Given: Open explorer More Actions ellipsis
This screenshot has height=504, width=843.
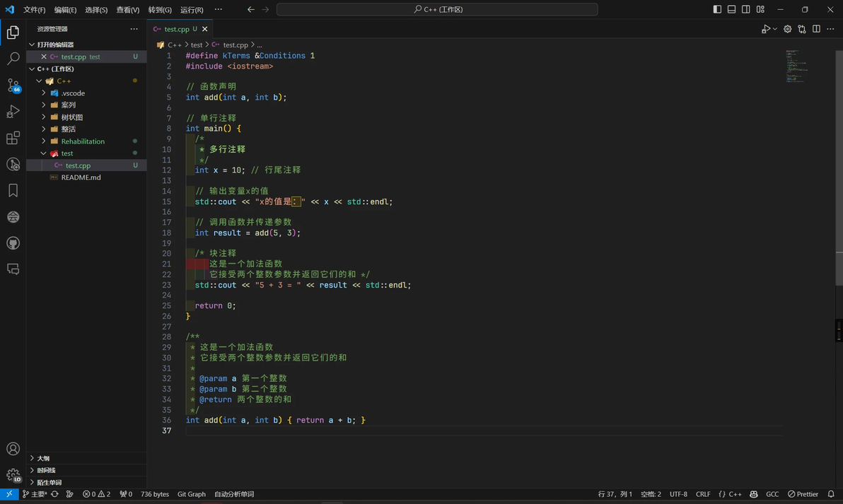Looking at the screenshot, I should click(x=134, y=29).
